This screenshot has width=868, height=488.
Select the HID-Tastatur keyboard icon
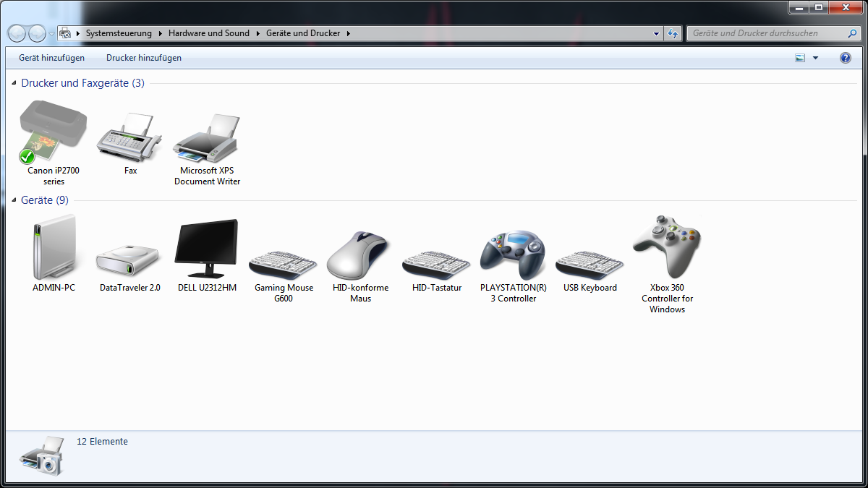(437, 264)
